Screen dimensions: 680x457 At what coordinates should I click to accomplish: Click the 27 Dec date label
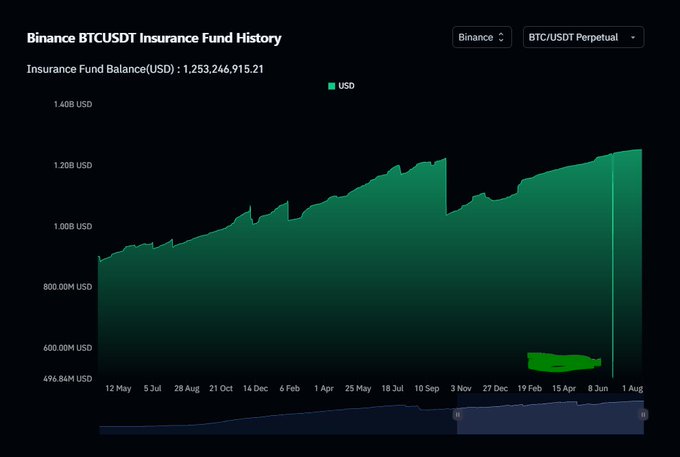pos(495,388)
